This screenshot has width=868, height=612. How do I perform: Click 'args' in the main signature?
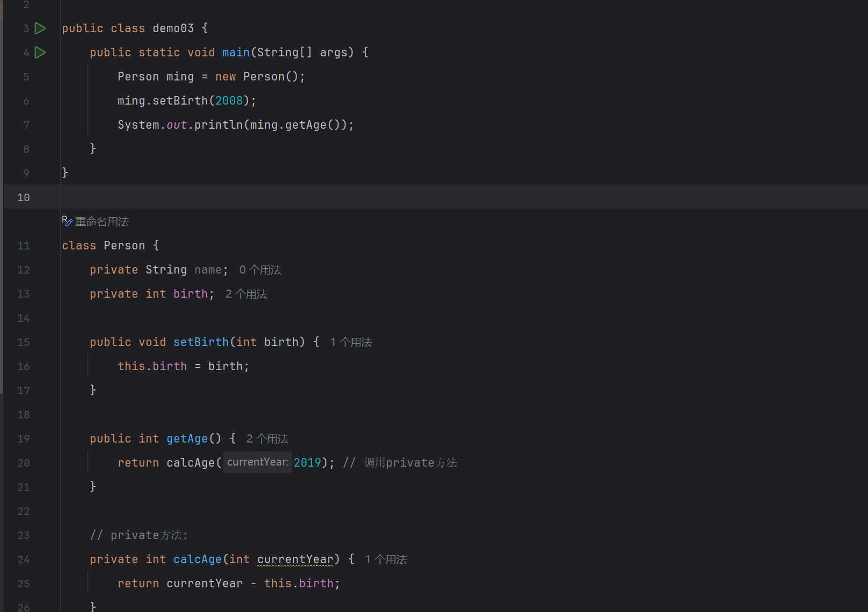[x=334, y=53]
